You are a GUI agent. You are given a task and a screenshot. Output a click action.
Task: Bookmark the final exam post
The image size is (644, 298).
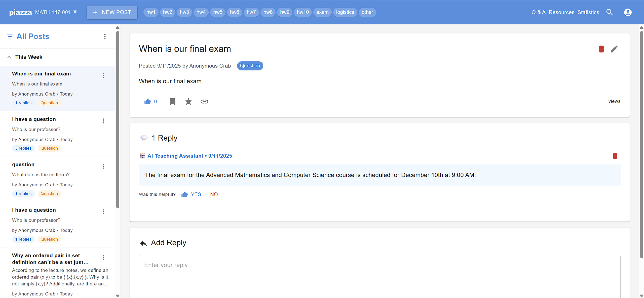pyautogui.click(x=172, y=102)
